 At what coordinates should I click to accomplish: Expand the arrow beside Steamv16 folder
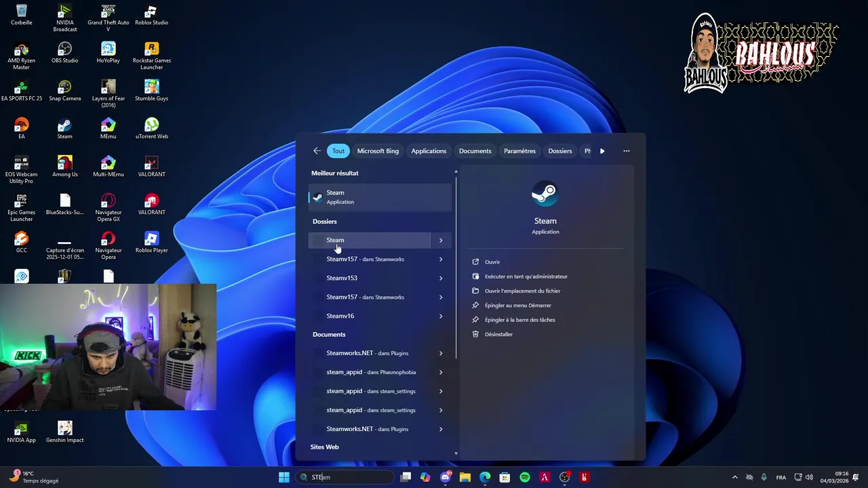441,316
